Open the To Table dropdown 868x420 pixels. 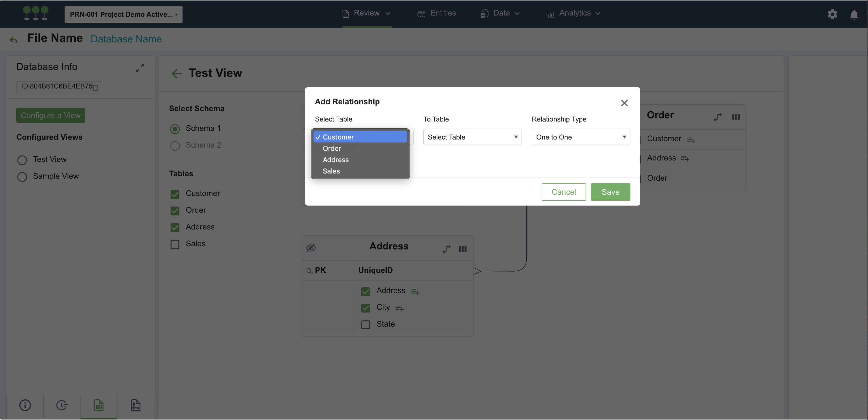click(472, 137)
